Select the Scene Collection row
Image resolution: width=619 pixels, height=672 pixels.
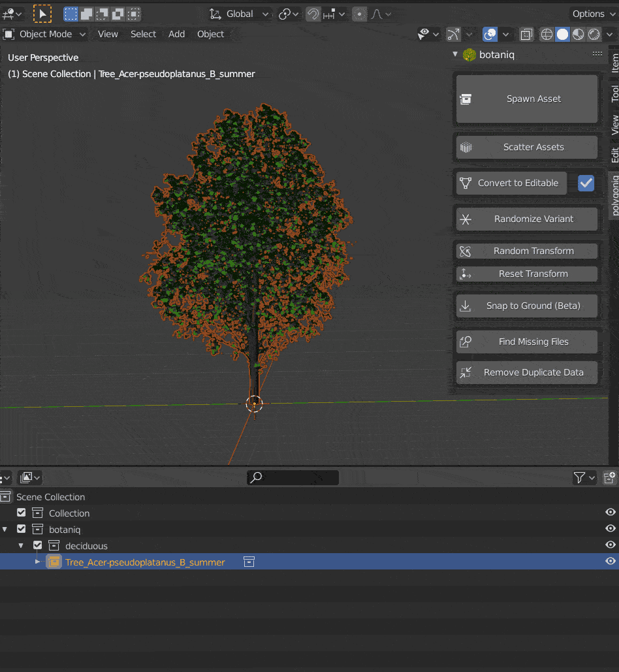click(x=309, y=497)
